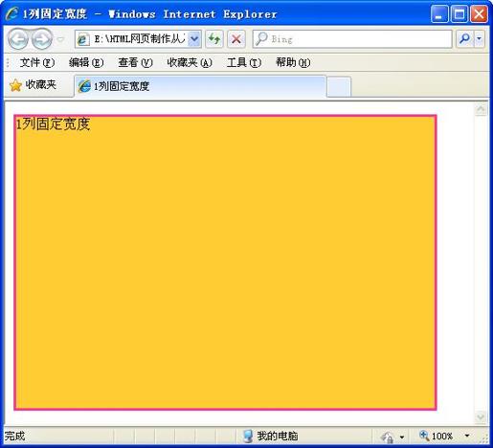Expand the address bar dropdown arrow
The height and width of the screenshot is (448, 493).
[x=194, y=39]
